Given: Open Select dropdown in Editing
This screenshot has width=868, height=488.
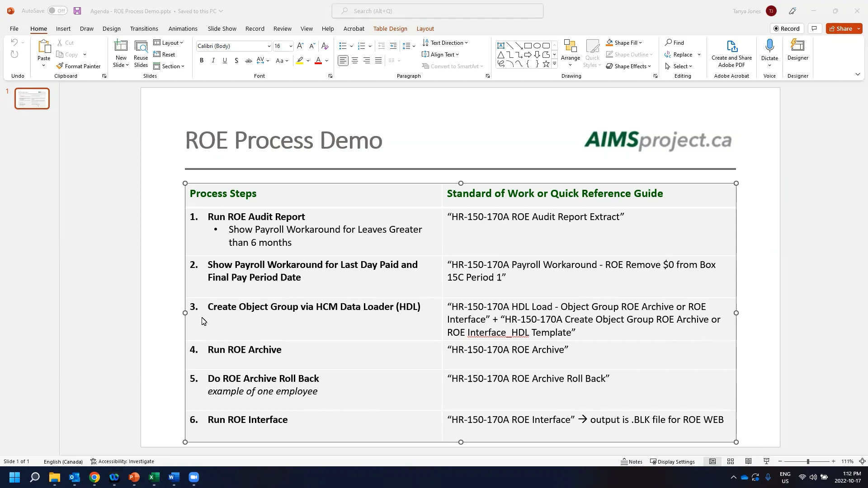Looking at the screenshot, I should click(679, 66).
